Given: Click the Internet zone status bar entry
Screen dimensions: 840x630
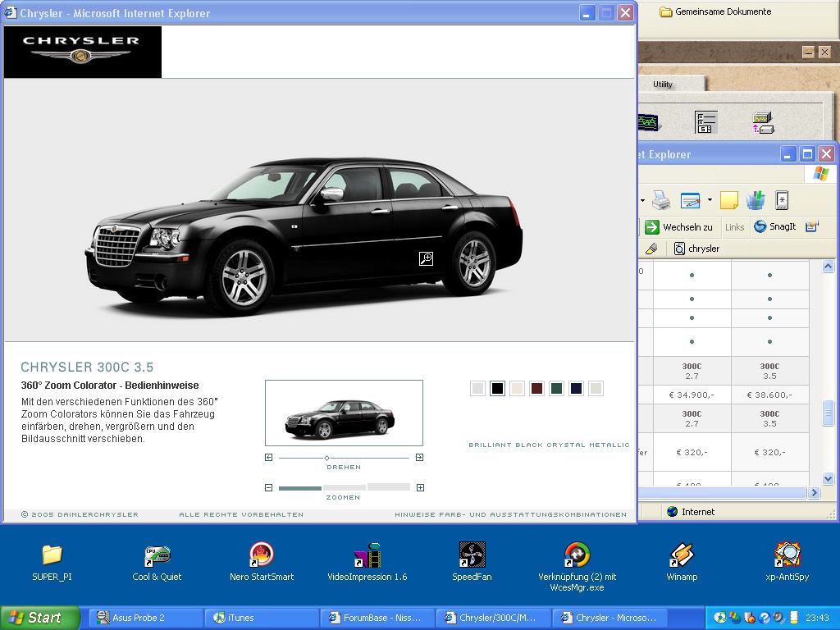Looking at the screenshot, I should (691, 512).
